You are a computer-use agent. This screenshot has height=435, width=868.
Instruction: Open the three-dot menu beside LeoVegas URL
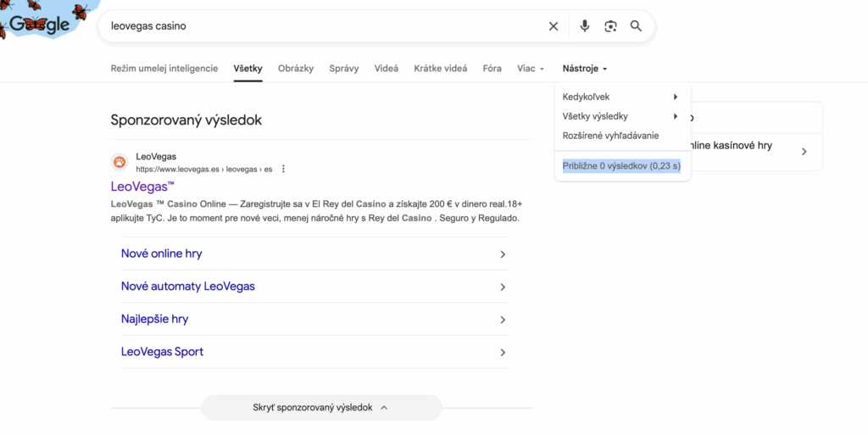[283, 169]
